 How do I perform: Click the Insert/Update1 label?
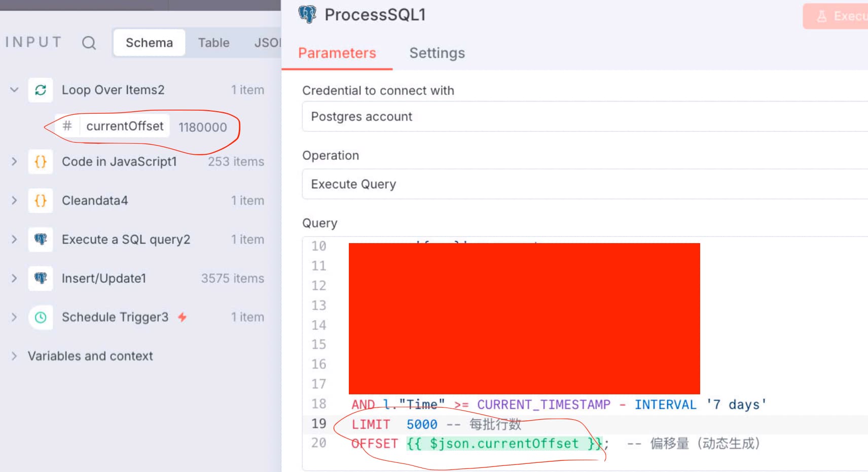pos(104,278)
